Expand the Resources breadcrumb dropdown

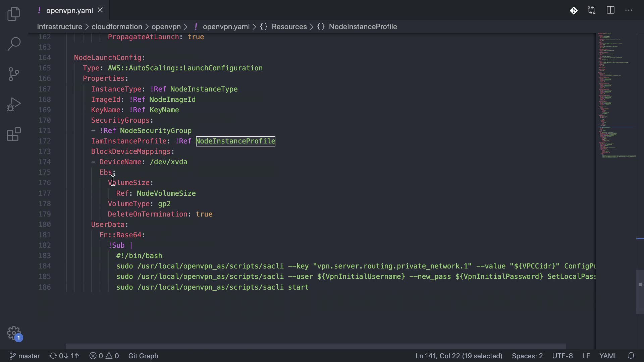coord(289,26)
